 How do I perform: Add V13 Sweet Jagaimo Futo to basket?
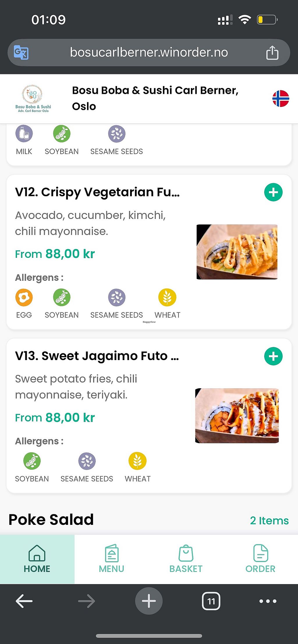click(273, 356)
